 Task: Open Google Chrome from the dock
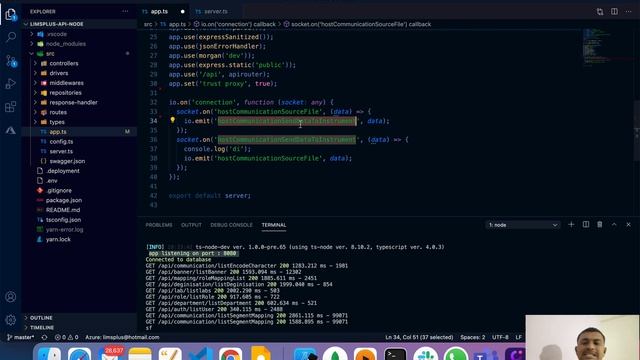[230, 354]
